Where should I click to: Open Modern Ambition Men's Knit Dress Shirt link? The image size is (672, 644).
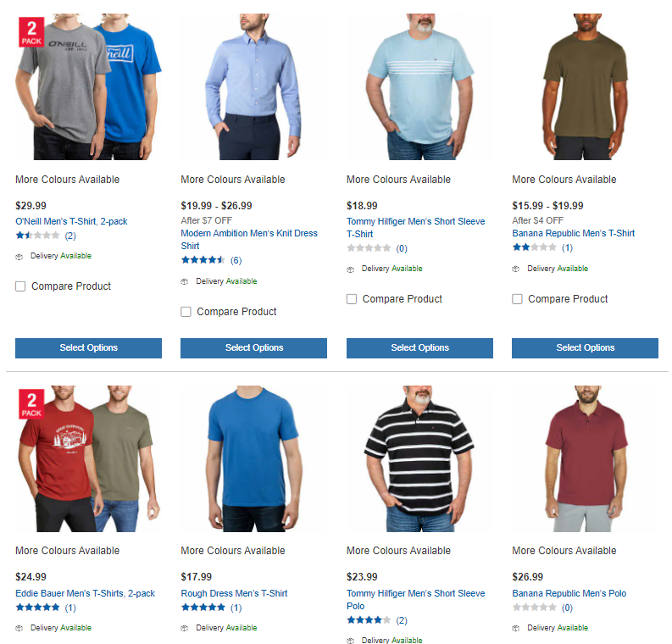[249, 240]
